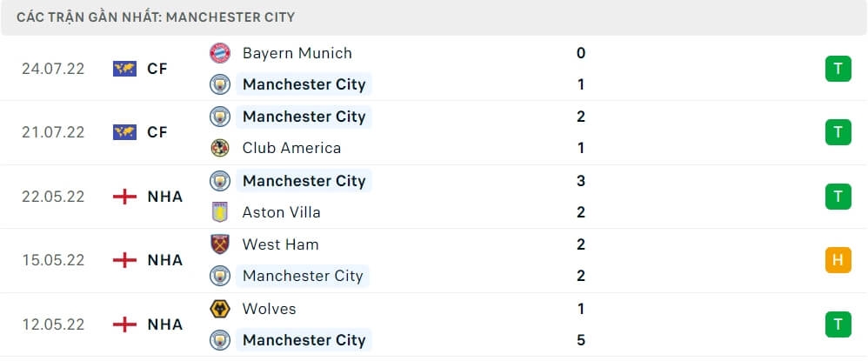Open West Ham team link
Screen dimensions: 868x361
click(x=280, y=244)
